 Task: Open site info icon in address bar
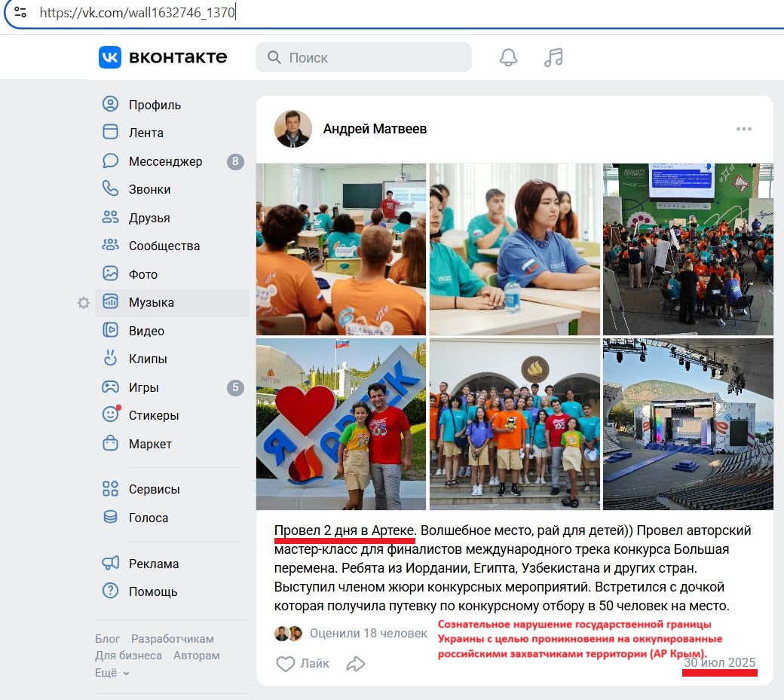point(20,13)
